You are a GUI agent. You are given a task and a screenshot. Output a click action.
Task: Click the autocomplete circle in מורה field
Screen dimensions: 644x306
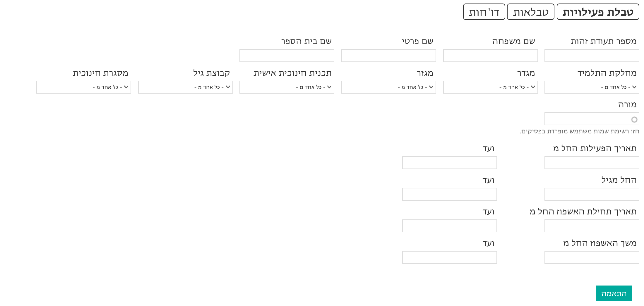[x=634, y=119]
